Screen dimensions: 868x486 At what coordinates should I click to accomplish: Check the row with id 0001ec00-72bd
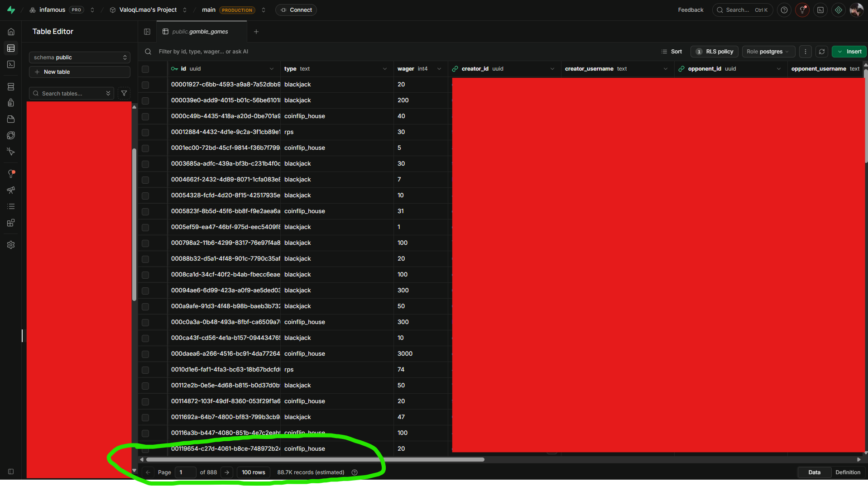(x=145, y=148)
